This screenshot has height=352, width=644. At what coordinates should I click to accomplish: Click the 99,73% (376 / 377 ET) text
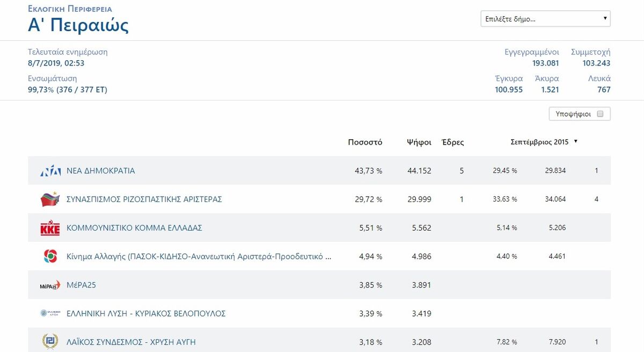68,90
